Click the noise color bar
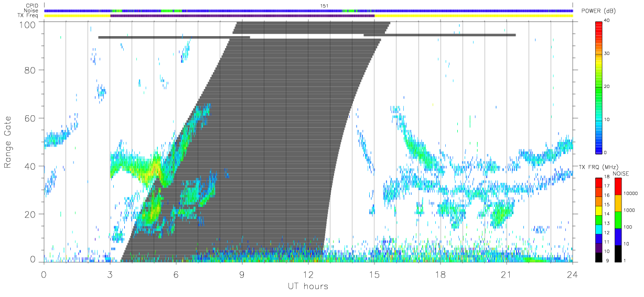 click(x=618, y=219)
